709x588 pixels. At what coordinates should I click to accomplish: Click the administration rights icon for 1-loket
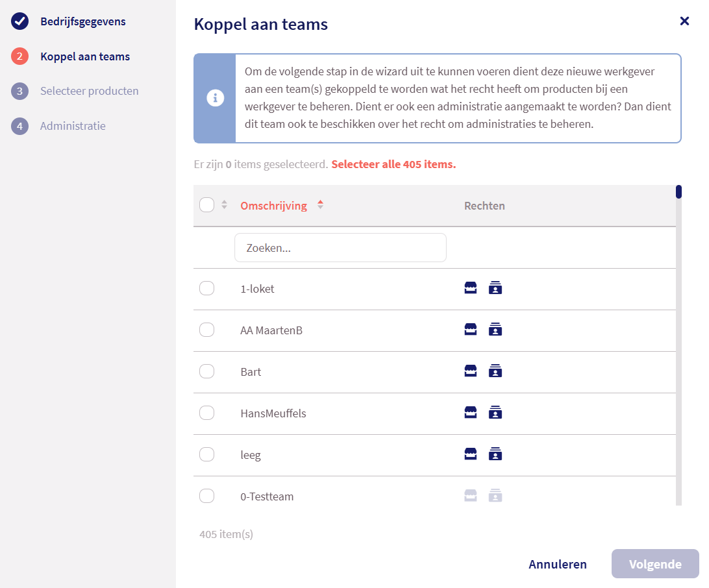[495, 288]
